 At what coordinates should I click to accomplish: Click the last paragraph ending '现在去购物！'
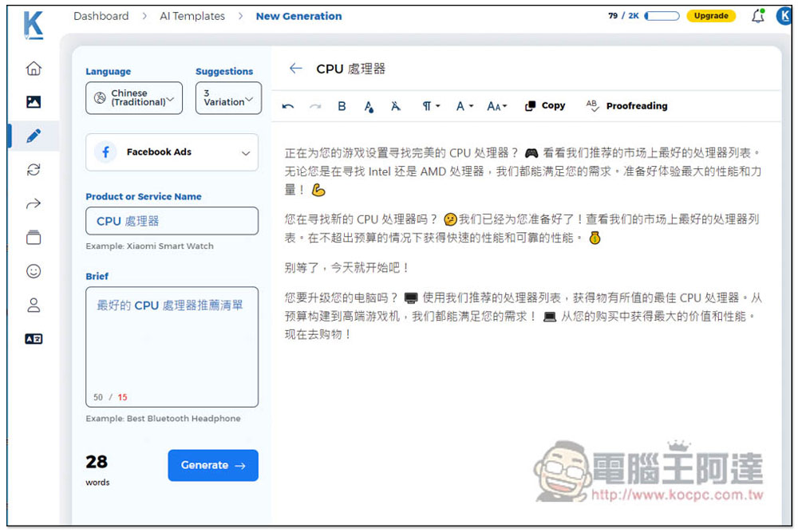pos(523,316)
